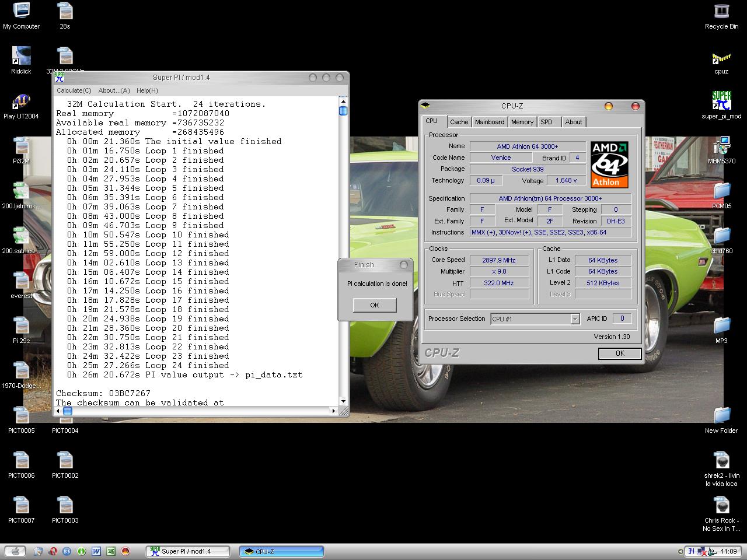Open the PICT0007 image icon

tap(21, 510)
